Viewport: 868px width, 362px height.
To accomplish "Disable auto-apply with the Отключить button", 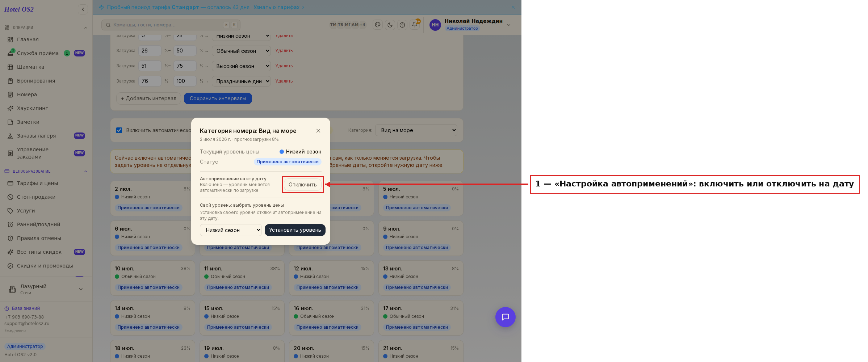I will click(x=302, y=185).
